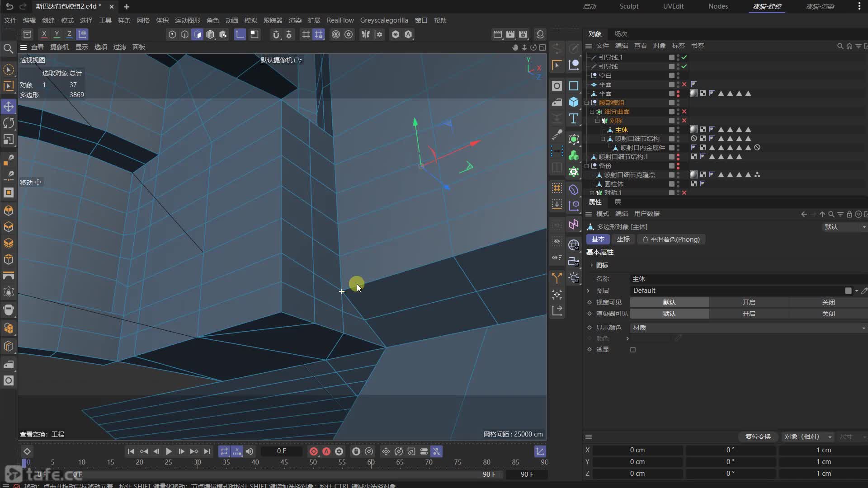Switch to the UVEdit layout
Viewport: 868px width, 488px height.
pyautogui.click(x=673, y=6)
